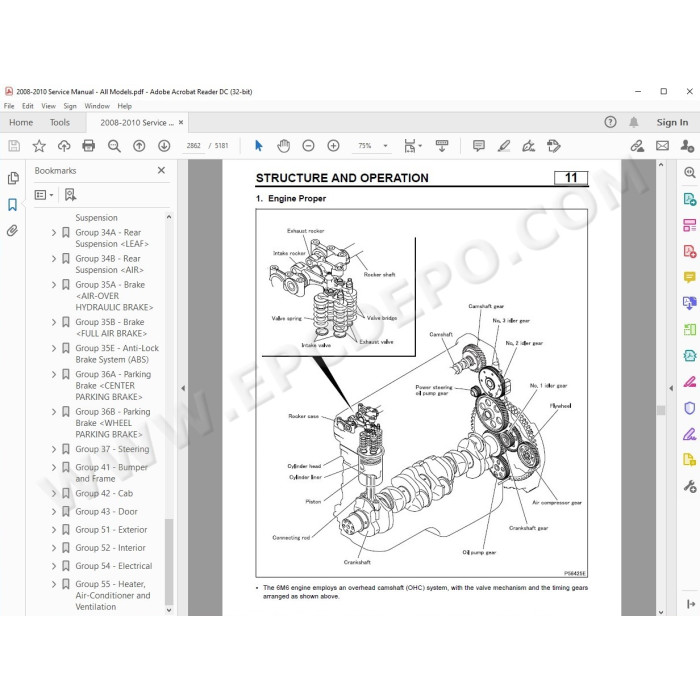700x700 pixels.
Task: Open the Sign document pen tool
Action: click(x=529, y=146)
